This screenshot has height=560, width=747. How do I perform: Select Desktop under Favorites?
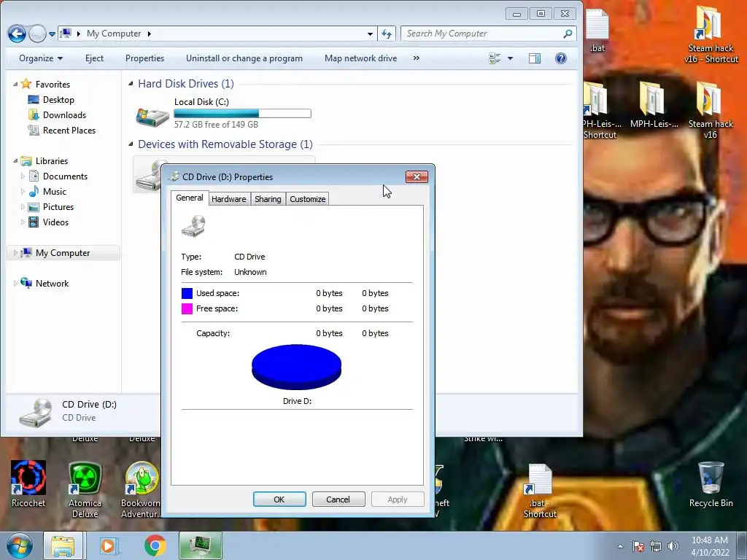(x=58, y=99)
